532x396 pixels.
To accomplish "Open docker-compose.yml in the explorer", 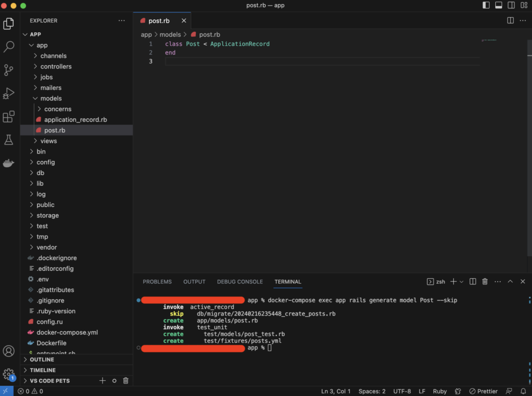I will [x=67, y=333].
